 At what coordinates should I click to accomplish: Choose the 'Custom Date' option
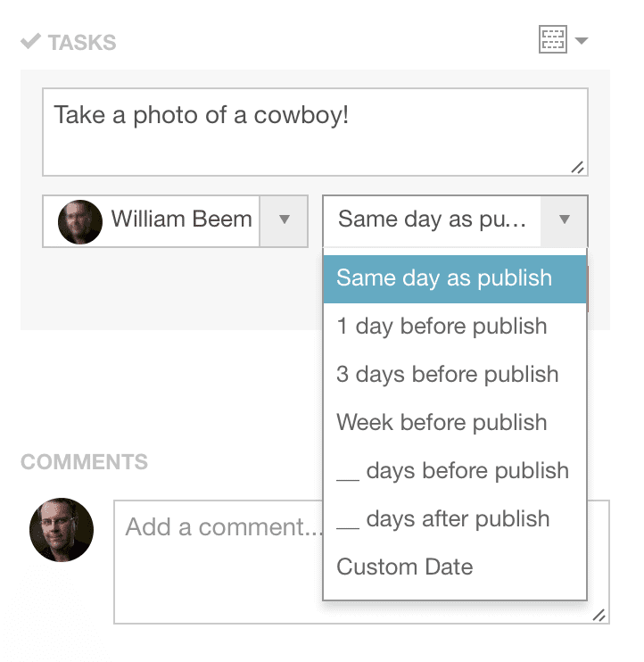tap(455, 567)
